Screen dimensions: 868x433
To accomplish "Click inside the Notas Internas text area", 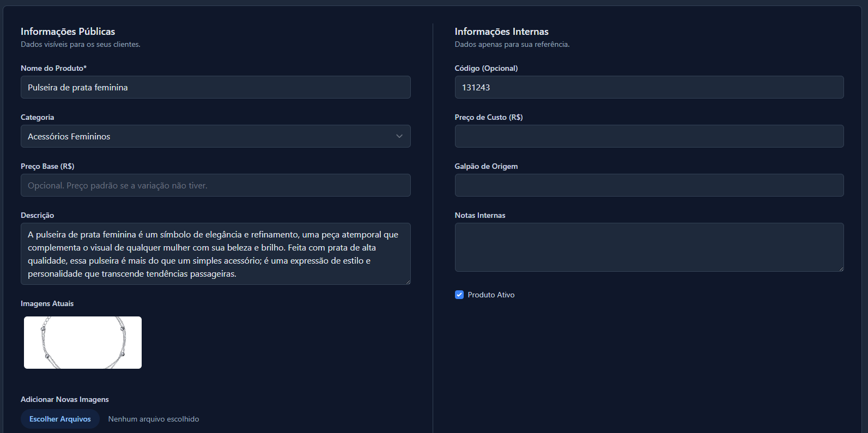I will [x=648, y=247].
